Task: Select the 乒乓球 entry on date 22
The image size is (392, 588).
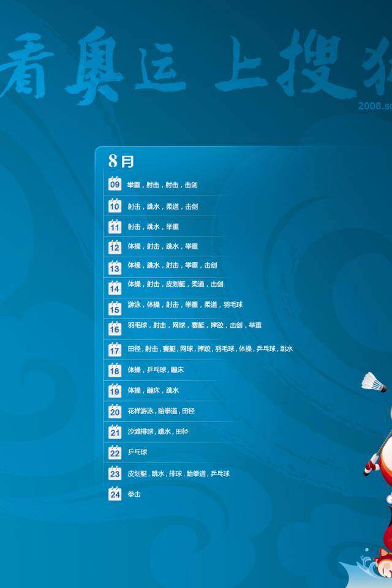Action: [x=137, y=453]
